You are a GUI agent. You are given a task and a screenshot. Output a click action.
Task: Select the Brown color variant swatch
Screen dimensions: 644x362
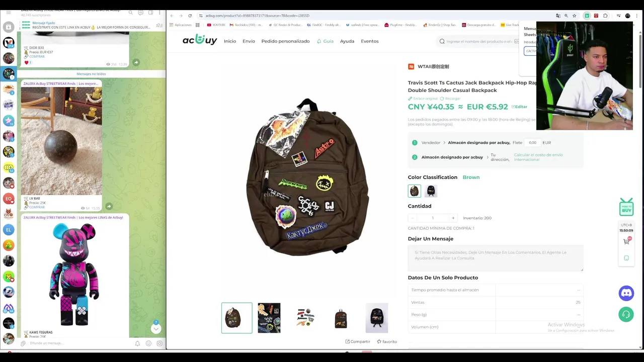(x=414, y=191)
